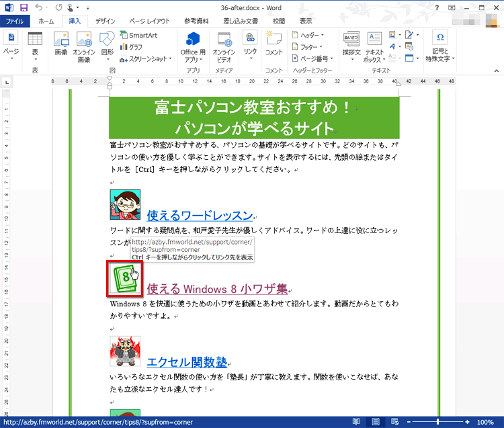Switch to read mode view icon
The height and width of the screenshot is (428, 504).
coord(355,421)
